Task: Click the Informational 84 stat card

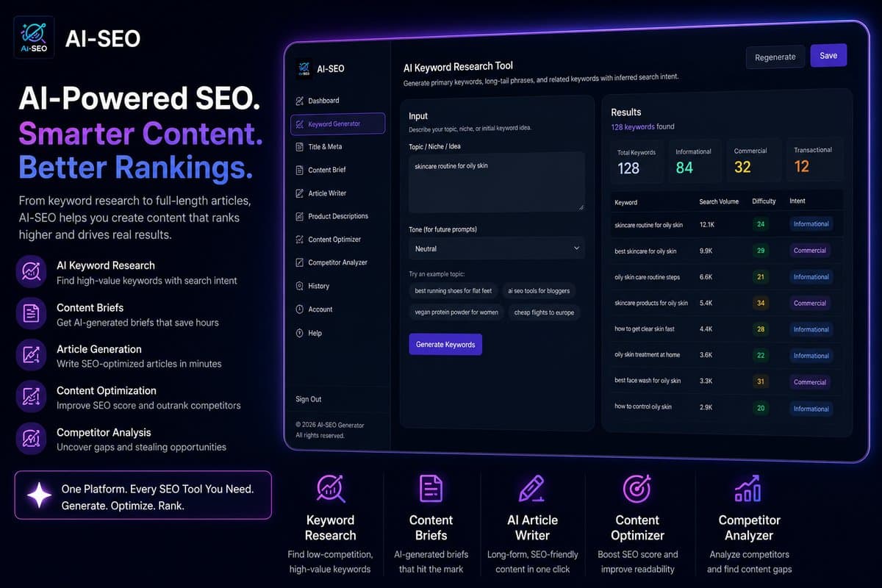Action: click(x=696, y=160)
